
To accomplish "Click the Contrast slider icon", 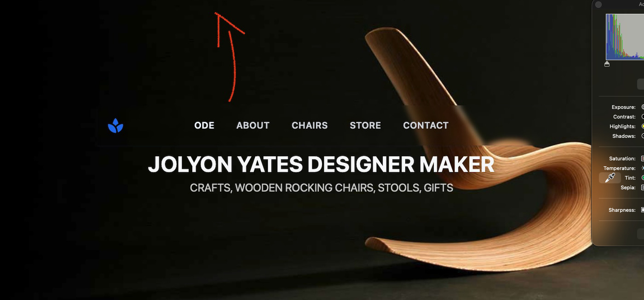I will pyautogui.click(x=643, y=117).
